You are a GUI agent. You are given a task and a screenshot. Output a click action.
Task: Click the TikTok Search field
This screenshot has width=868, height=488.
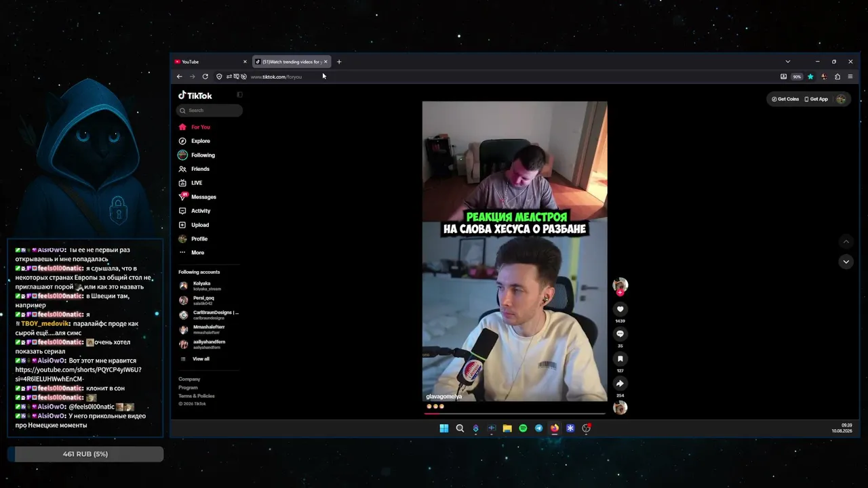(x=209, y=110)
